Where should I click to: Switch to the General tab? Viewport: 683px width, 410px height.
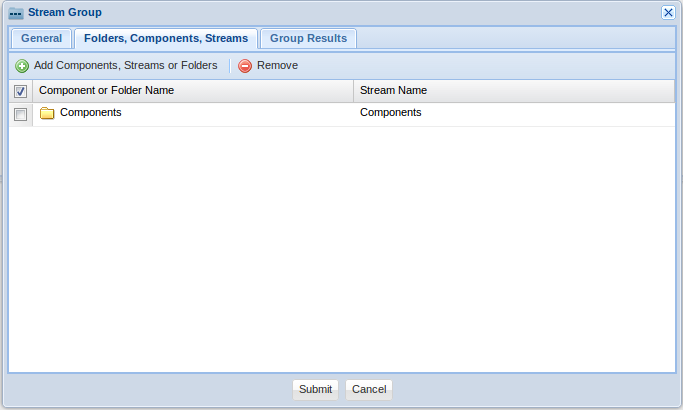41,39
